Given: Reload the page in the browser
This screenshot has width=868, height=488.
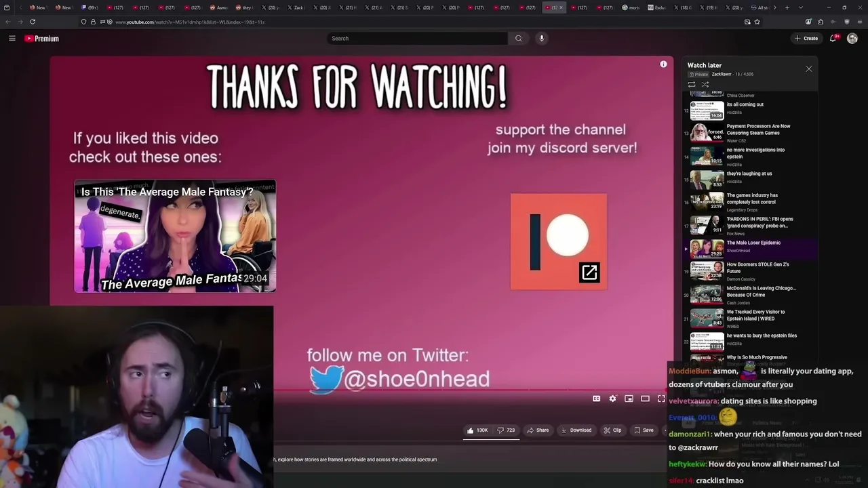Looking at the screenshot, I should tap(33, 22).
